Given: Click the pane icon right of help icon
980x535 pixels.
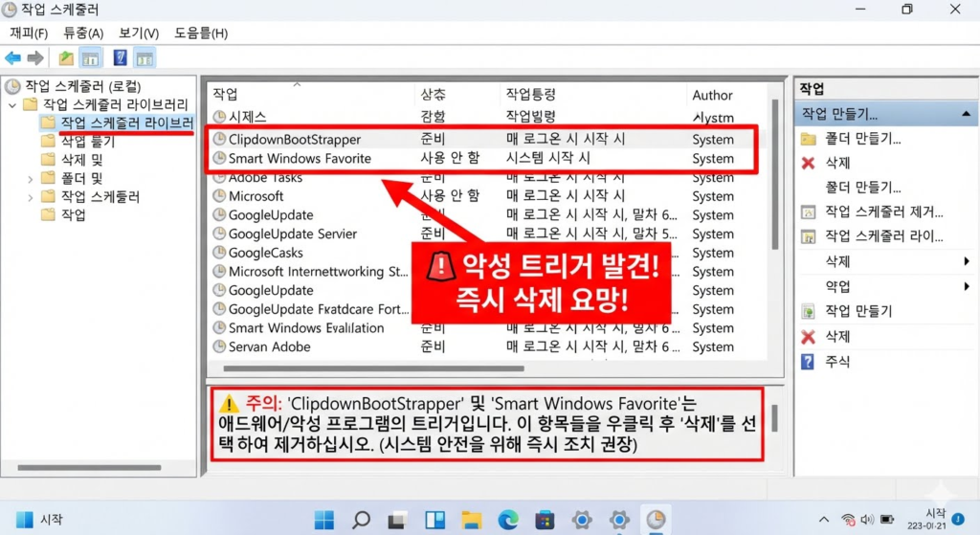Looking at the screenshot, I should (145, 58).
